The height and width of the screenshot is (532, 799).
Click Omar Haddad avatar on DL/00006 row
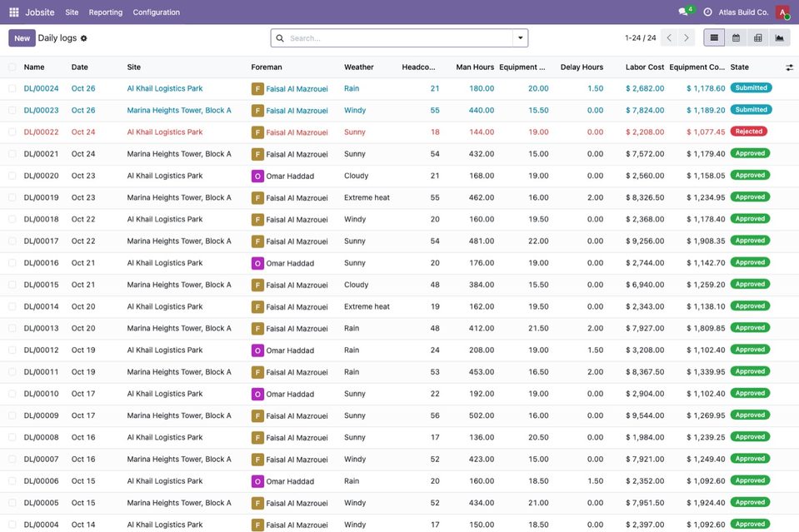tap(257, 481)
